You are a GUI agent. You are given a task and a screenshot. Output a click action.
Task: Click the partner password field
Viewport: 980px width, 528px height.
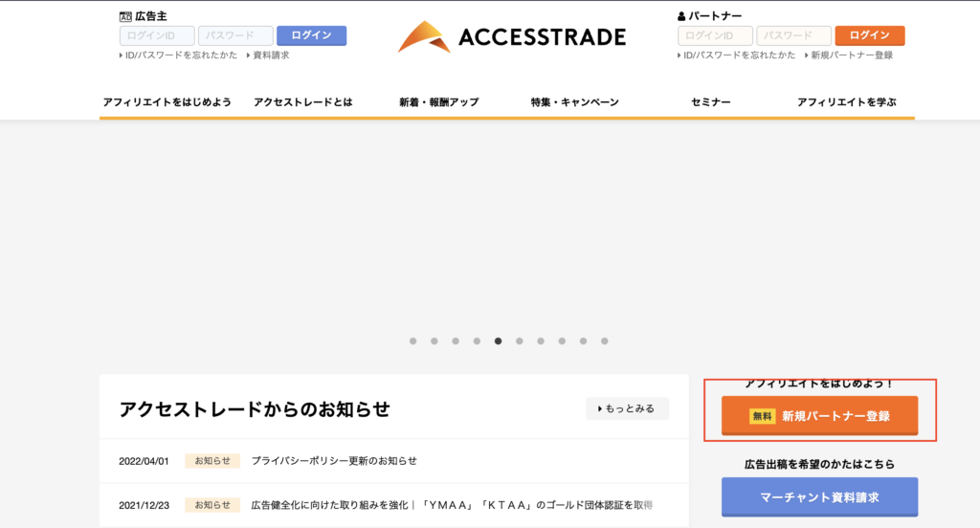click(793, 35)
